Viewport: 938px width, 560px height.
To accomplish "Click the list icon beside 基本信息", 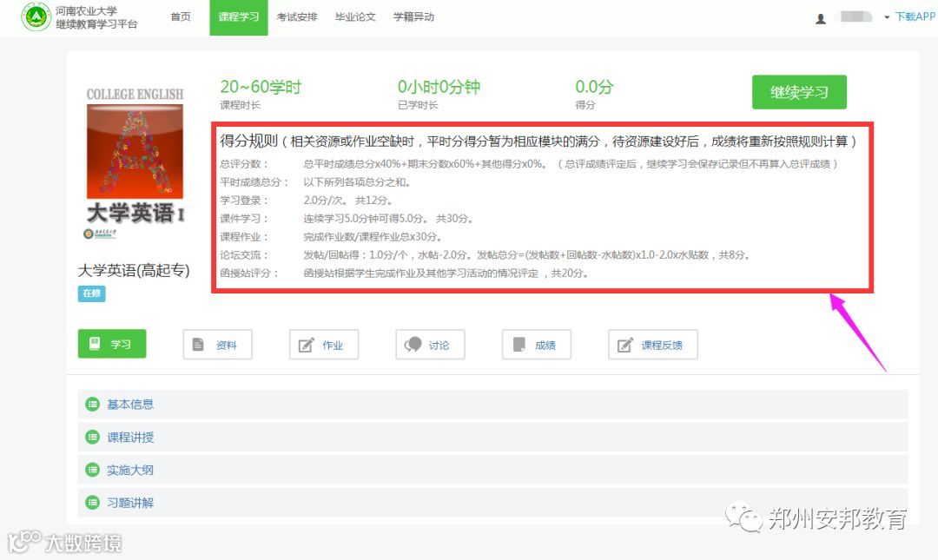I will point(93,405).
